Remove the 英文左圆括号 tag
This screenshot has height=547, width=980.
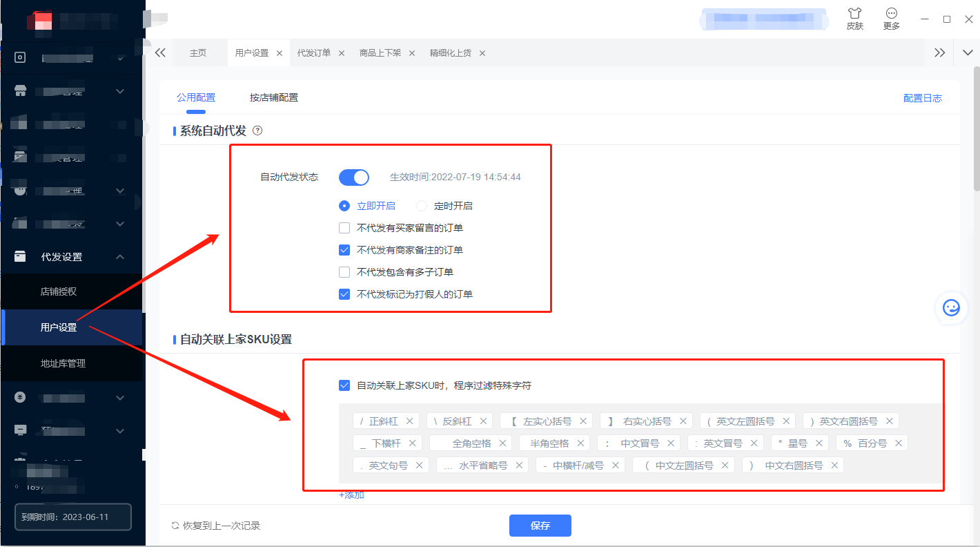click(785, 421)
